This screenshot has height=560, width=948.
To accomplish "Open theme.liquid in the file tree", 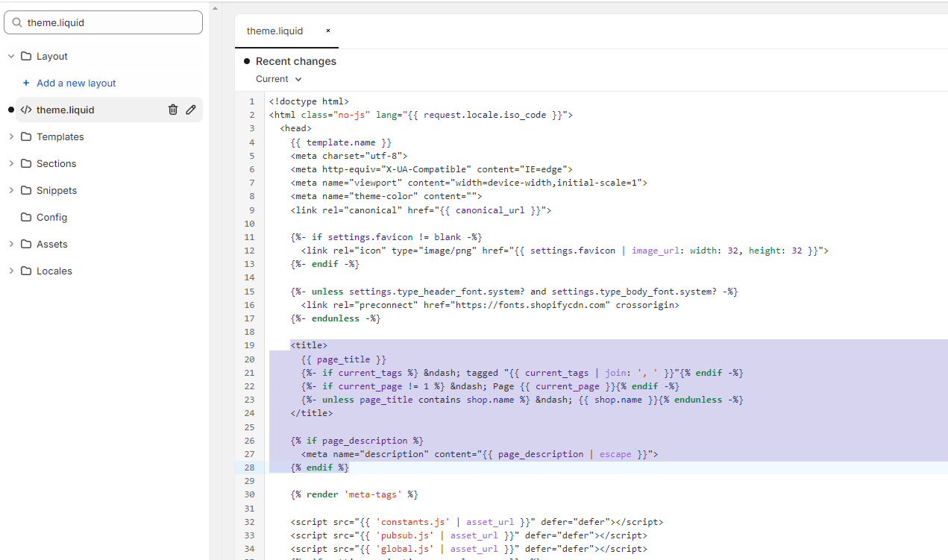I will pos(66,110).
